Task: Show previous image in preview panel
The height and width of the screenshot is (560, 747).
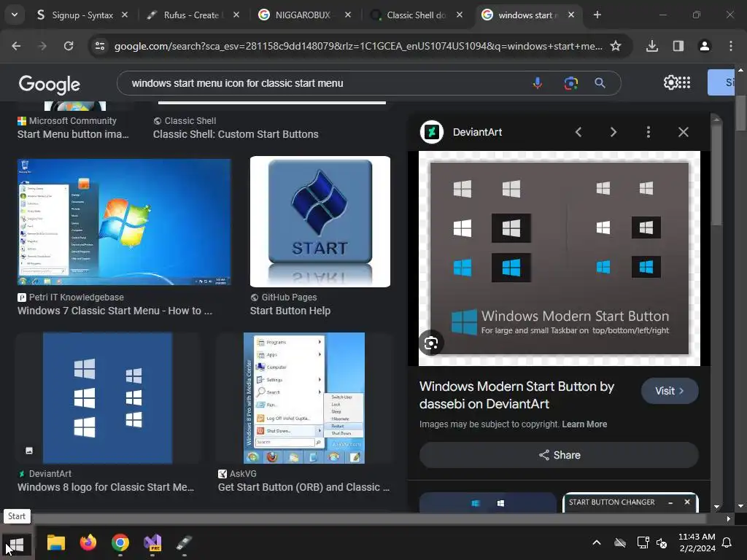Action: pos(578,132)
